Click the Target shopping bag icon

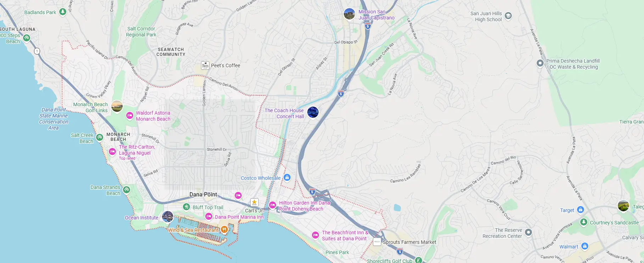point(581,210)
